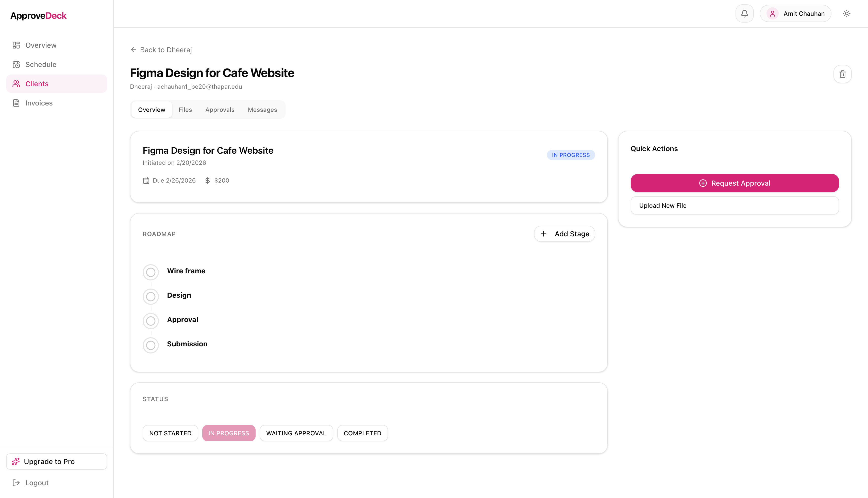Viewport: 868px width, 498px height.
Task: Click Upload New File
Action: pos(735,205)
